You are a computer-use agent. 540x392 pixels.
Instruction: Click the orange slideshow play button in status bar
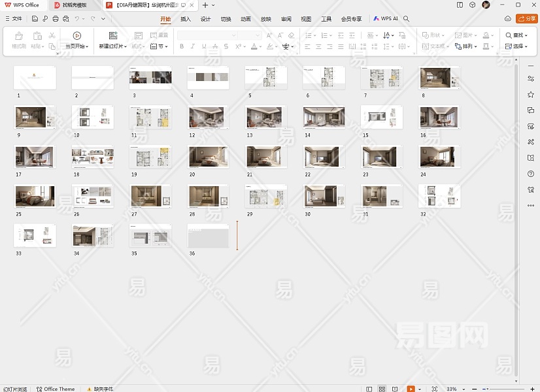coord(411,389)
